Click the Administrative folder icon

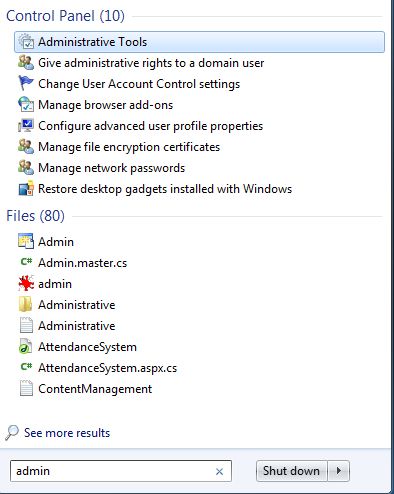tap(26, 304)
